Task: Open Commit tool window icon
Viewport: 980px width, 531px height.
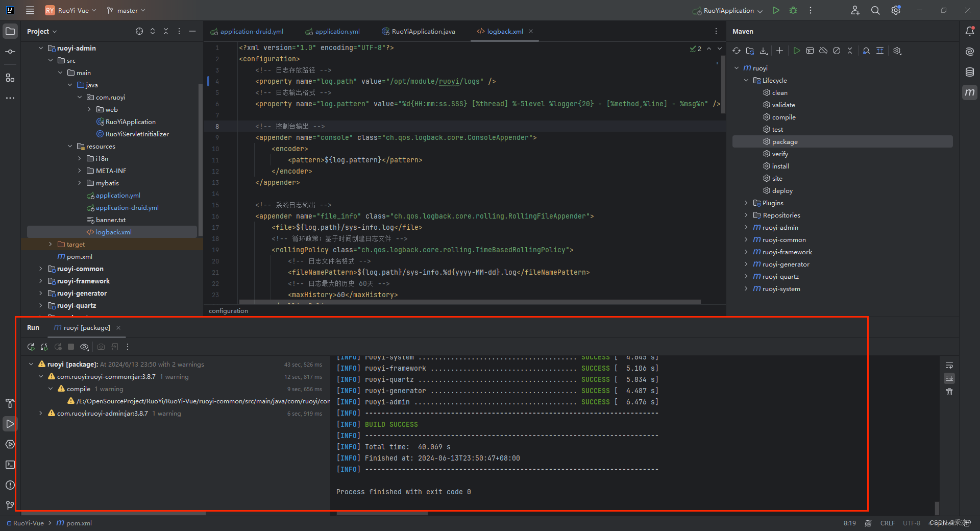Action: [x=10, y=52]
